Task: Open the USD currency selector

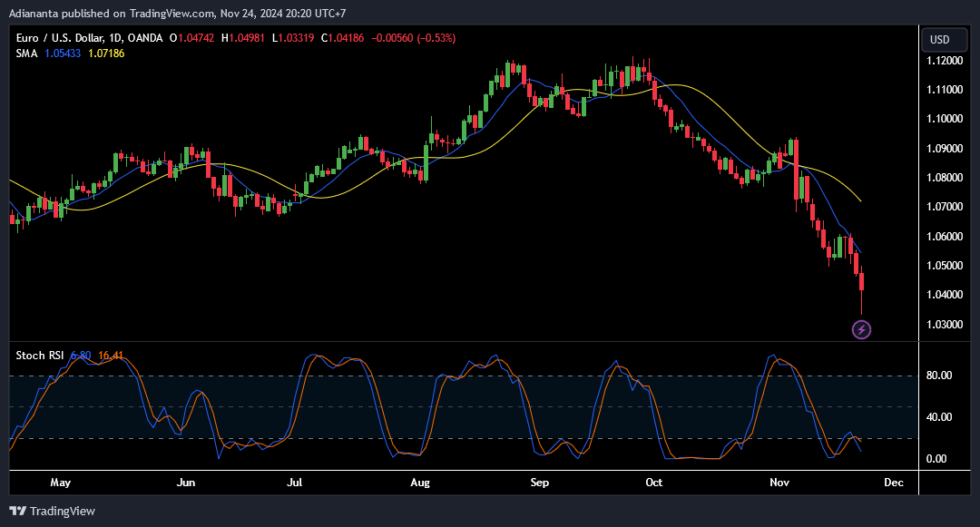Action: click(944, 39)
